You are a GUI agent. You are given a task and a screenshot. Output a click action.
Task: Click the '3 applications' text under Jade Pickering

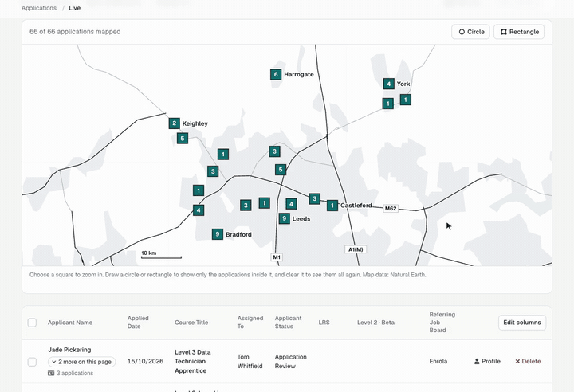[x=75, y=374]
